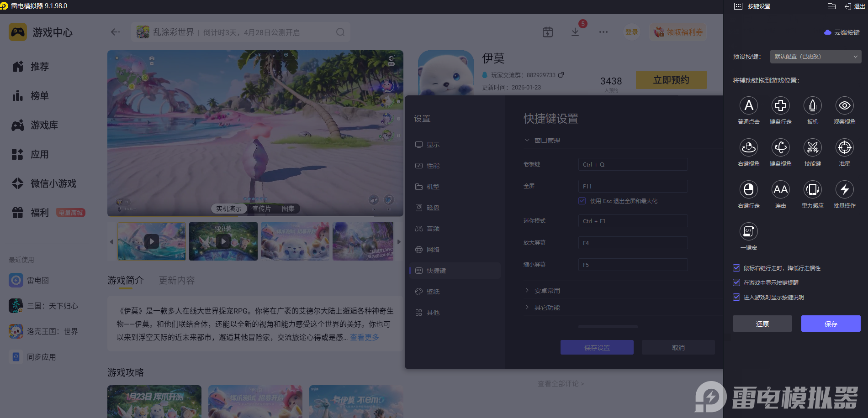Open the calendar sign-in icon

(548, 32)
